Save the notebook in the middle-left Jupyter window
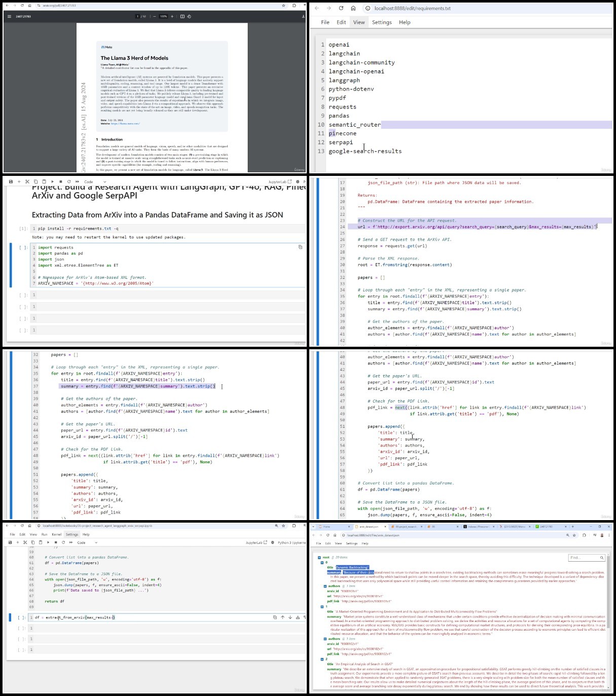616x696 pixels. 11,181
